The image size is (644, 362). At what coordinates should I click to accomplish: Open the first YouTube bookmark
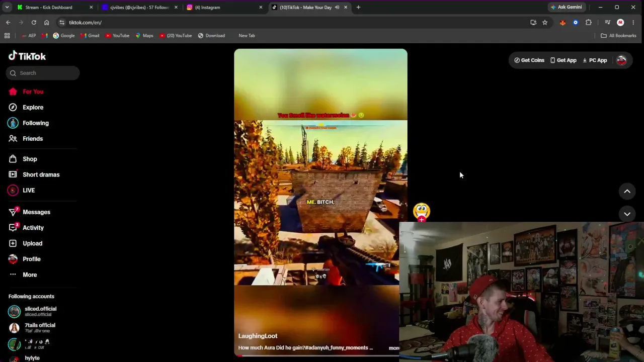tap(117, 36)
